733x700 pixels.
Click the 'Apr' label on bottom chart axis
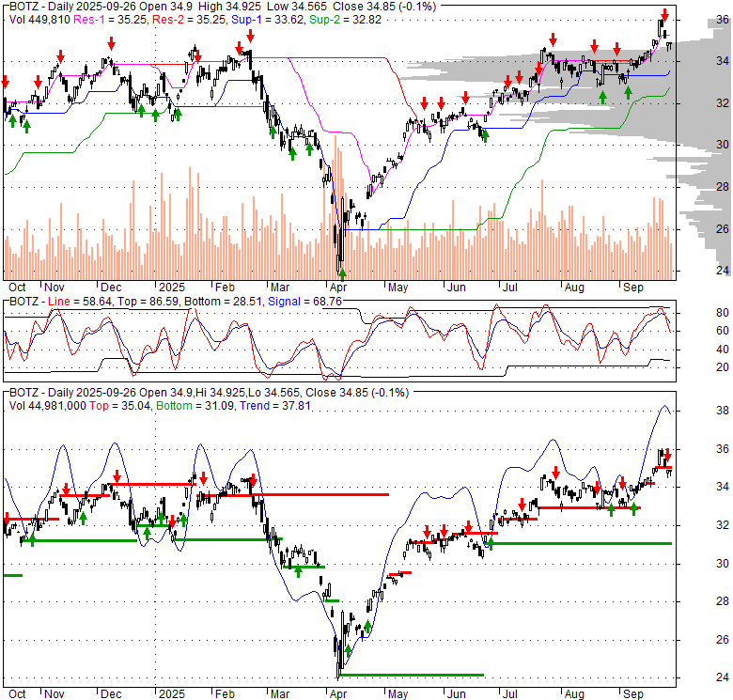pos(338,694)
